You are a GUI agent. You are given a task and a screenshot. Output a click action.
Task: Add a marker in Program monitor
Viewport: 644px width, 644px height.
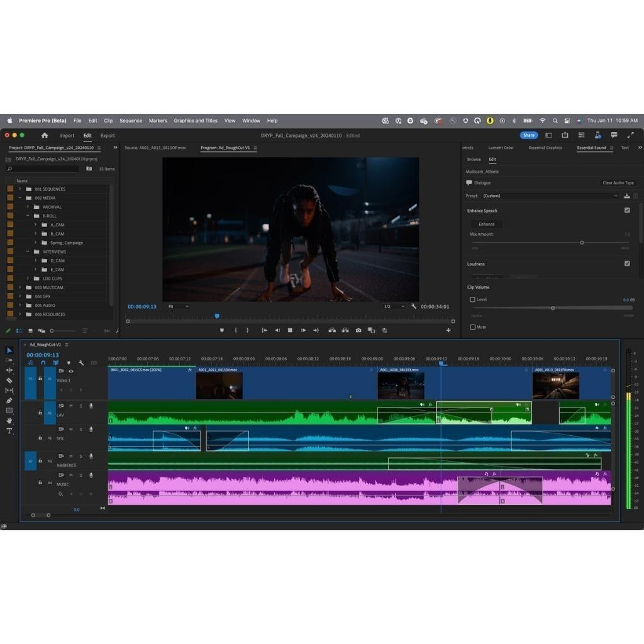221,330
